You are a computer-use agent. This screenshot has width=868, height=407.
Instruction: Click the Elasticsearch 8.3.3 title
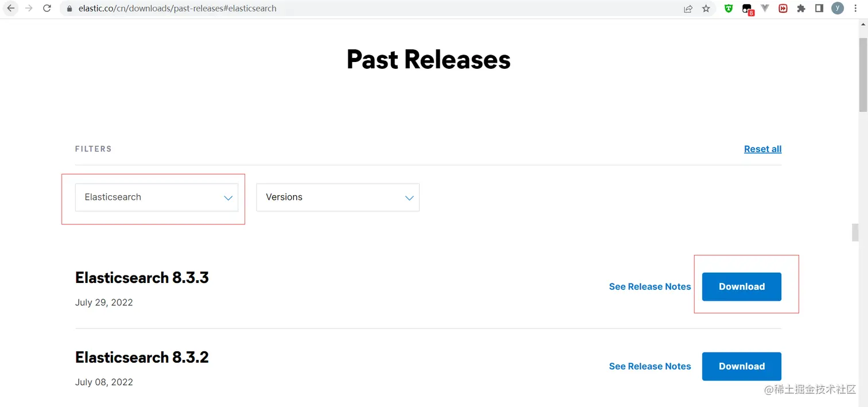(x=142, y=278)
